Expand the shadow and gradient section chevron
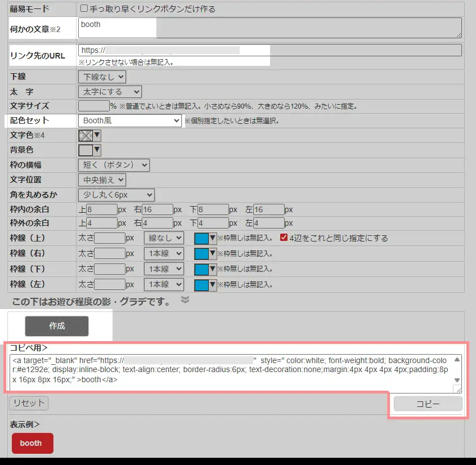476x465 pixels. [x=185, y=301]
